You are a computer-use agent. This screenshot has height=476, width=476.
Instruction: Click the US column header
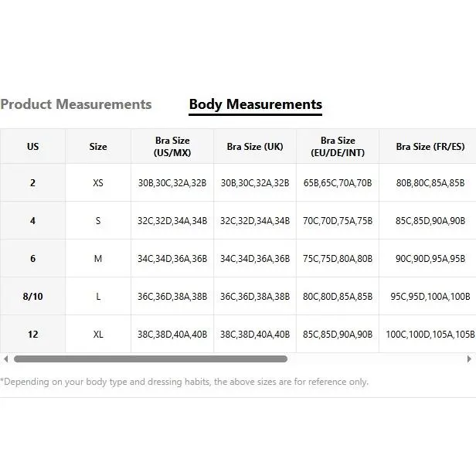tap(32, 147)
